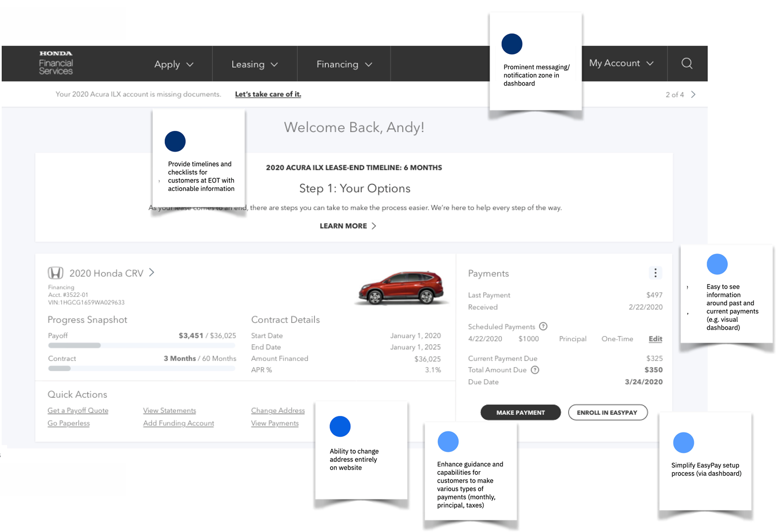Click the red Honda CRV image
The image size is (781, 532).
(402, 288)
